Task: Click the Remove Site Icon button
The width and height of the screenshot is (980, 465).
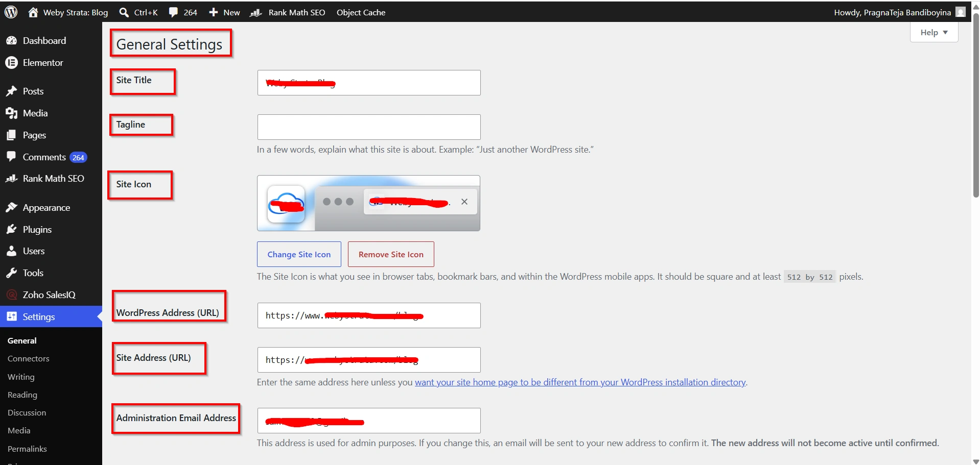Action: coord(391,254)
